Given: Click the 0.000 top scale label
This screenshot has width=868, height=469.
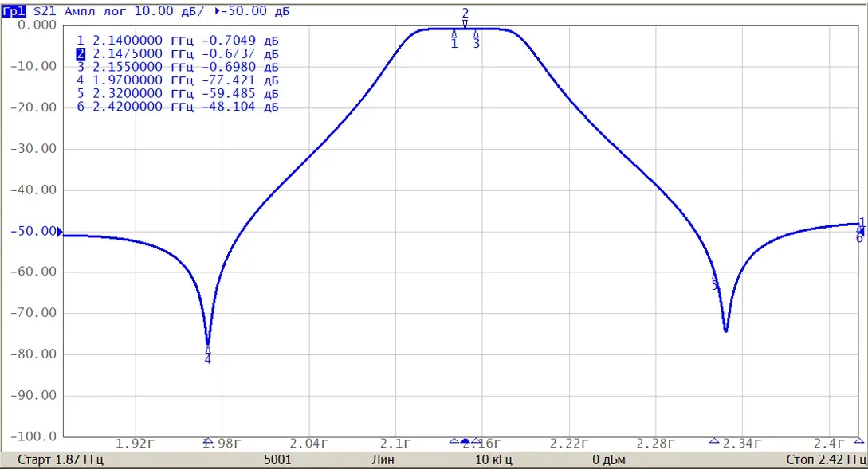Looking at the screenshot, I should pyautogui.click(x=37, y=25).
